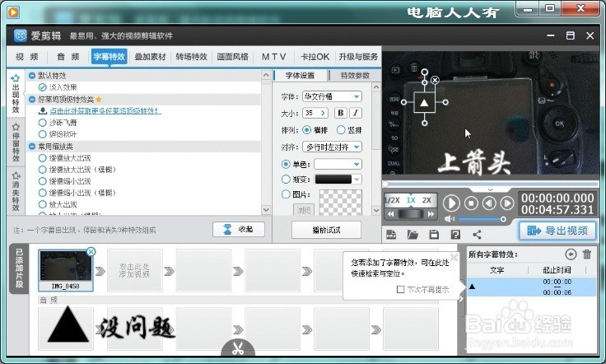Viewport: 606px width, 364px height.
Task: Collapse the Hollywood top effects group
Action: pyautogui.click(x=32, y=100)
